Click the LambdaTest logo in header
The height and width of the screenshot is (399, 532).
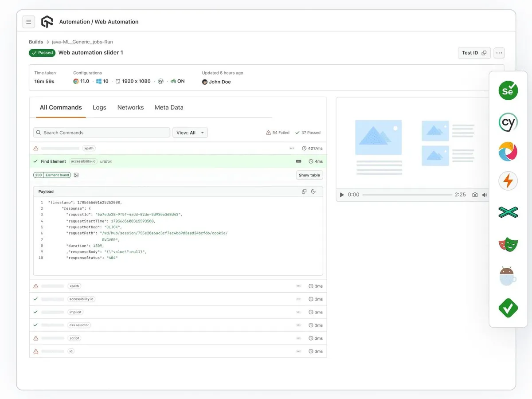(47, 21)
